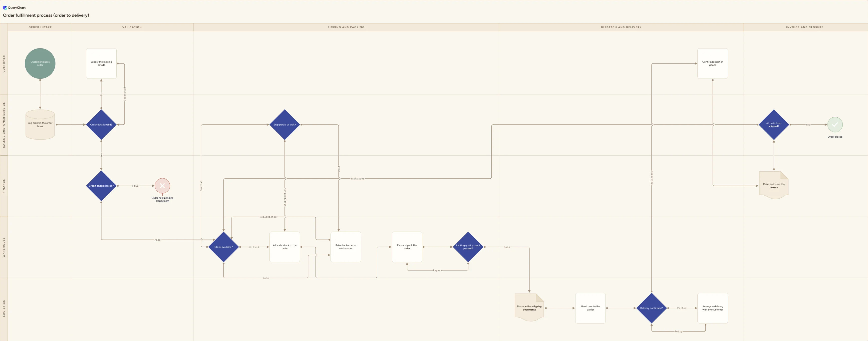Click the 'Ship-partial' vertical connector label

click(285, 197)
